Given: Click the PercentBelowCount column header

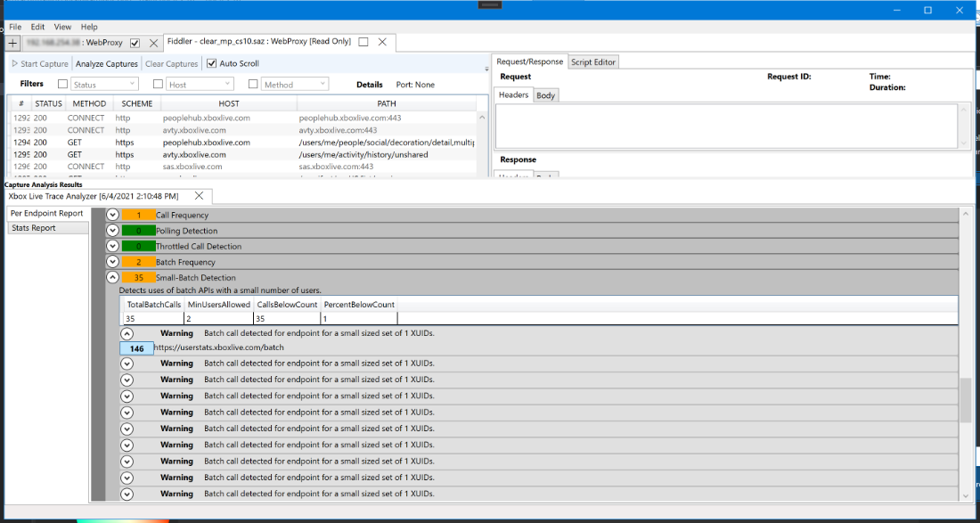Looking at the screenshot, I should [359, 305].
